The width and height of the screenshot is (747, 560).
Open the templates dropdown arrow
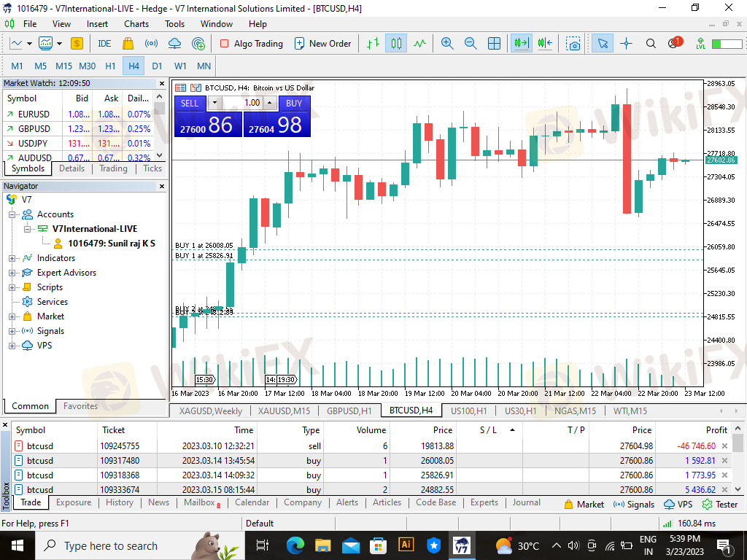tap(60, 44)
